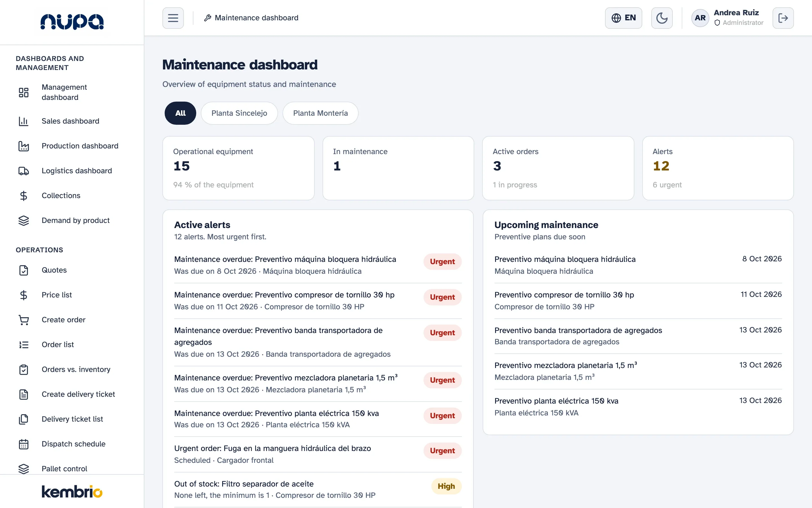Image resolution: width=812 pixels, height=508 pixels.
Task: Click the In maintenance card
Action: [398, 168]
